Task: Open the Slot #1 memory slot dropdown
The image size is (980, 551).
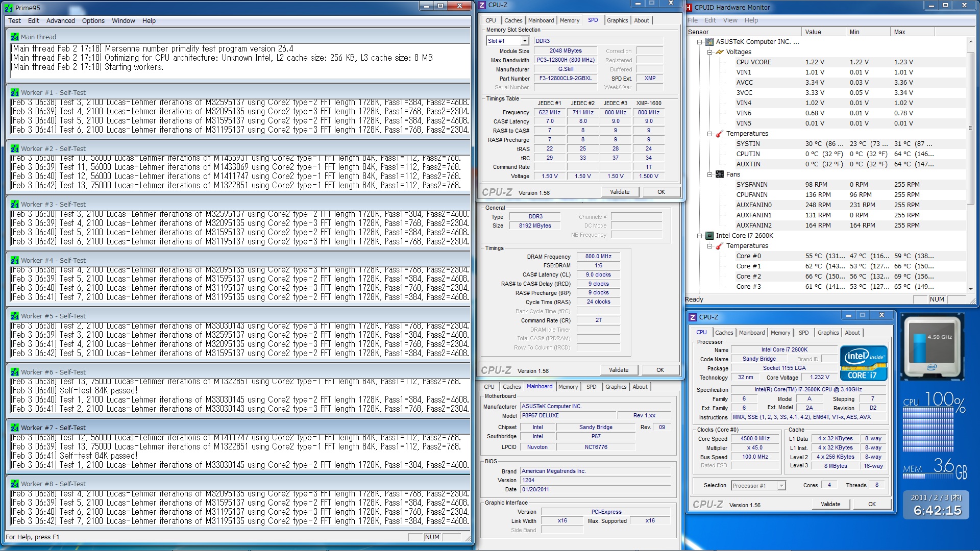Action: pyautogui.click(x=524, y=41)
